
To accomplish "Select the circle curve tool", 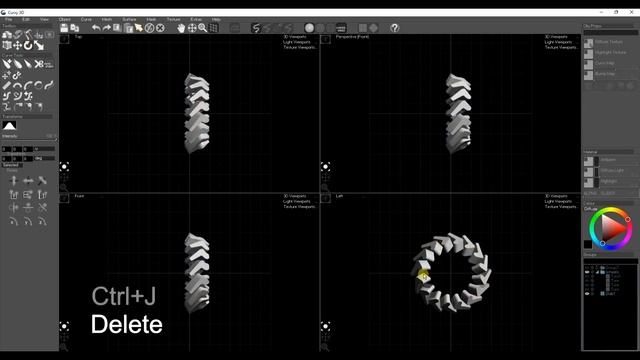I will [x=38, y=85].
